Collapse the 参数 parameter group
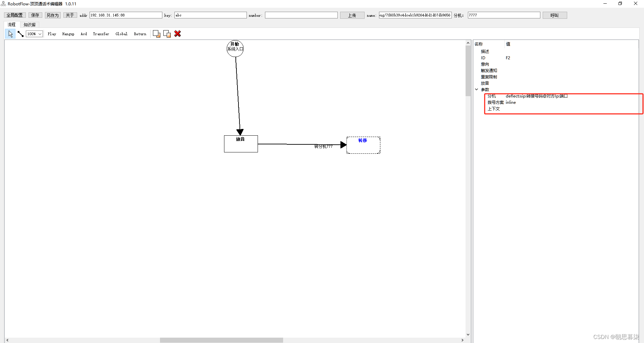This screenshot has width=644, height=343. click(477, 89)
